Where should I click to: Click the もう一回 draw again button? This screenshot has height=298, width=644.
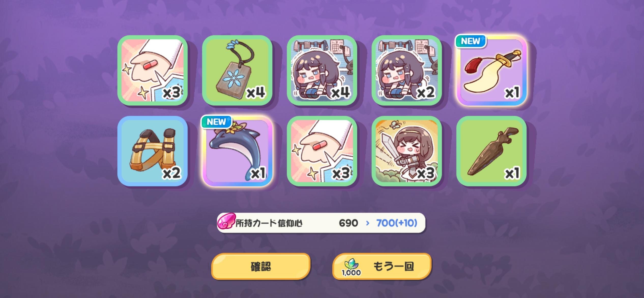click(382, 266)
